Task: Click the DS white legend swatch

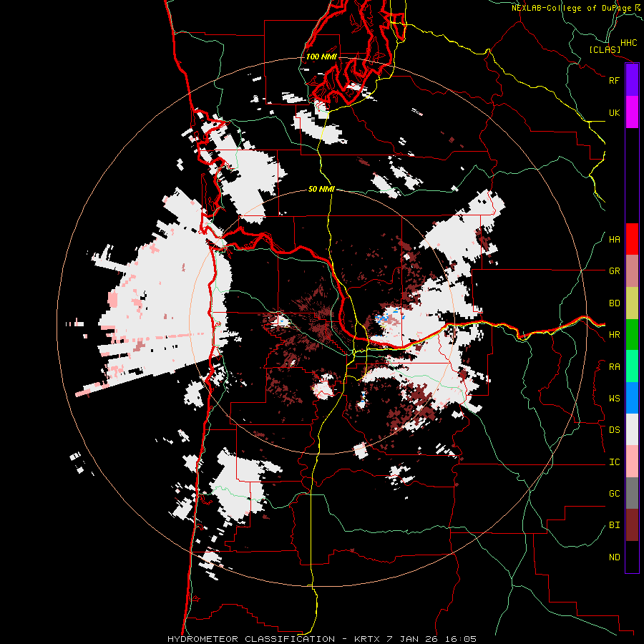Action: [632, 429]
